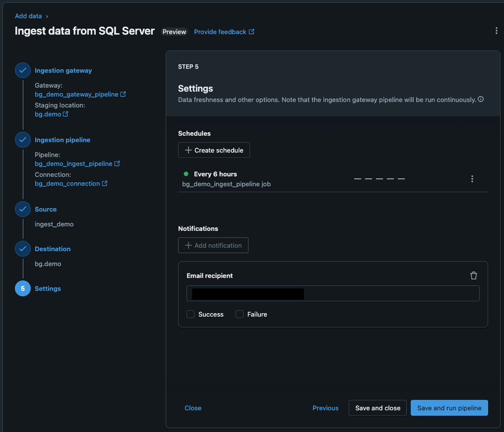The image size is (504, 432).
Task: Delete the email recipient with trash icon
Action: pyautogui.click(x=473, y=276)
